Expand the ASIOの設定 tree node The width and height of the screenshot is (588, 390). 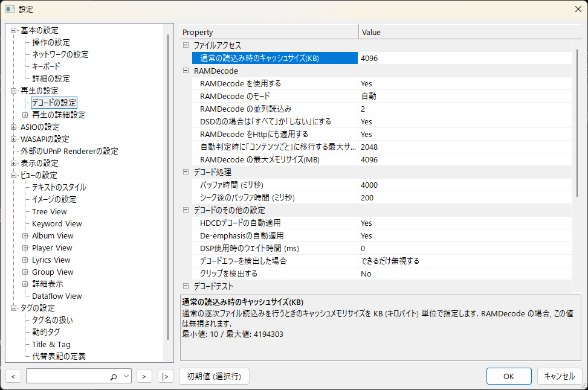(x=14, y=127)
